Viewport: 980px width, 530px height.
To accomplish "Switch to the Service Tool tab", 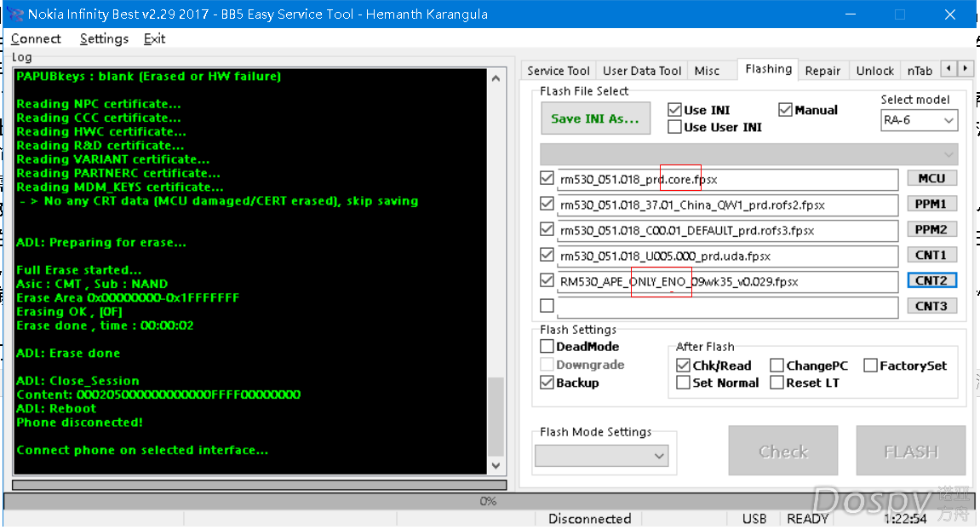I will pos(559,71).
